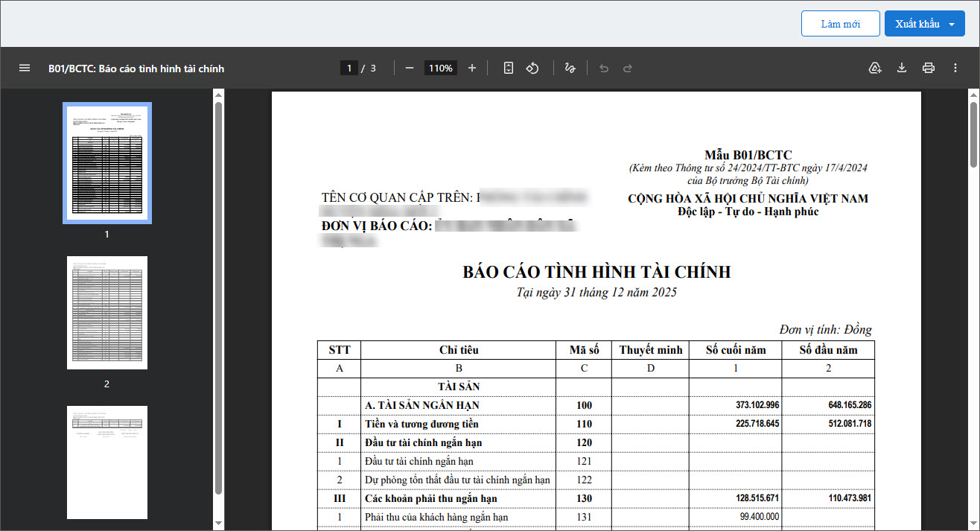Click the 110% zoom level field
The height and width of the screenshot is (531, 980).
(x=441, y=68)
